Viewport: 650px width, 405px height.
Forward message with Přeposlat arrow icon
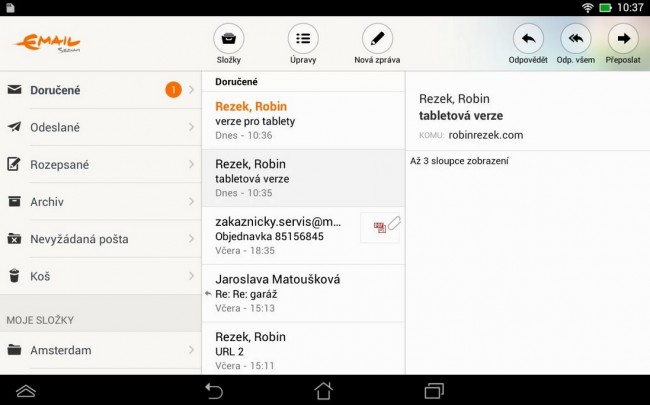[623, 39]
